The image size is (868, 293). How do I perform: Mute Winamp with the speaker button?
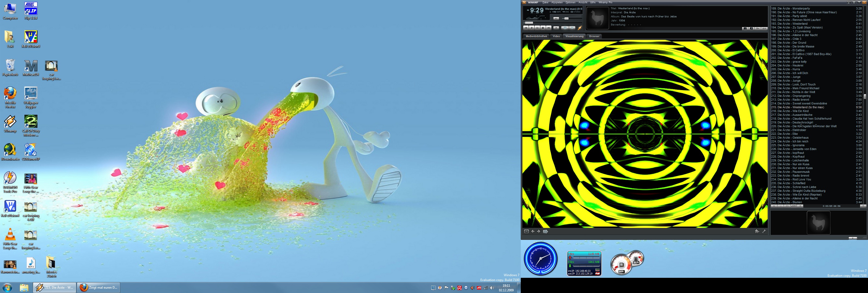[x=556, y=18]
